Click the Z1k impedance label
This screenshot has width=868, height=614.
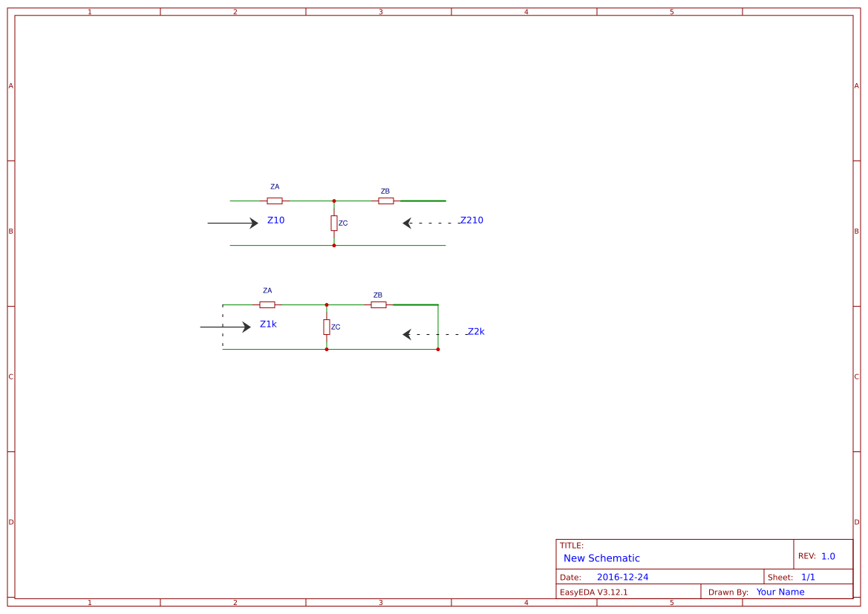[x=268, y=324]
